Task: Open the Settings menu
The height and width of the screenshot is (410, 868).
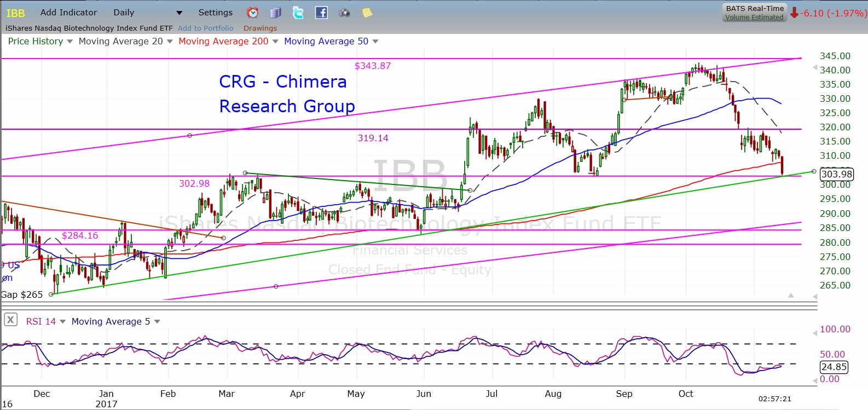Action: point(215,12)
